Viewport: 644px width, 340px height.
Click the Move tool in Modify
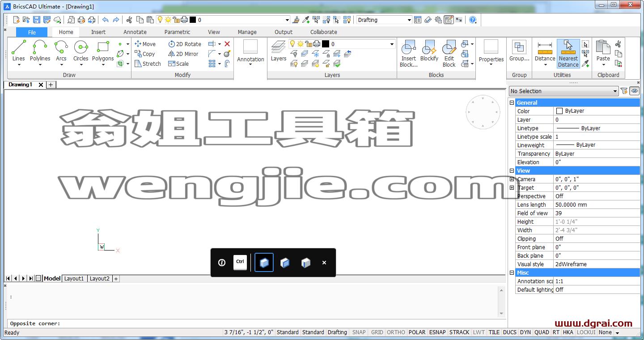click(145, 44)
